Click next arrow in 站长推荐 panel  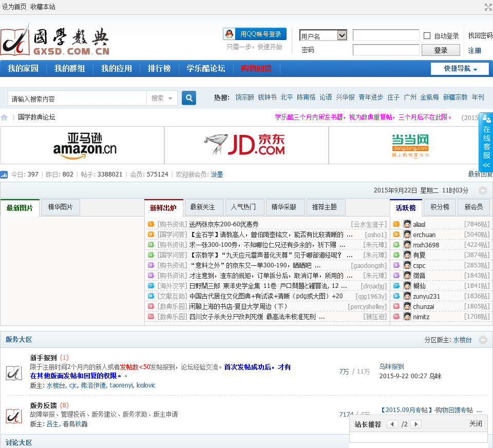pyautogui.click(x=416, y=424)
